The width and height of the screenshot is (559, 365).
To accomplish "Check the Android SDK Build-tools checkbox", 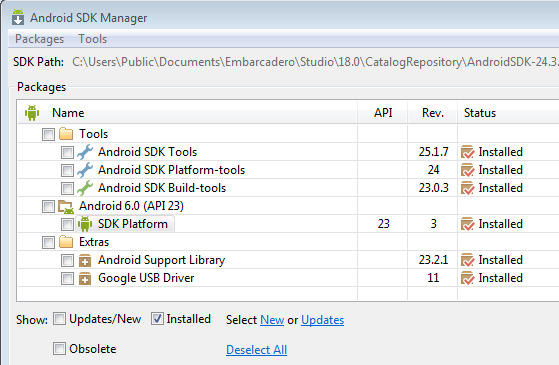I will 67,188.
